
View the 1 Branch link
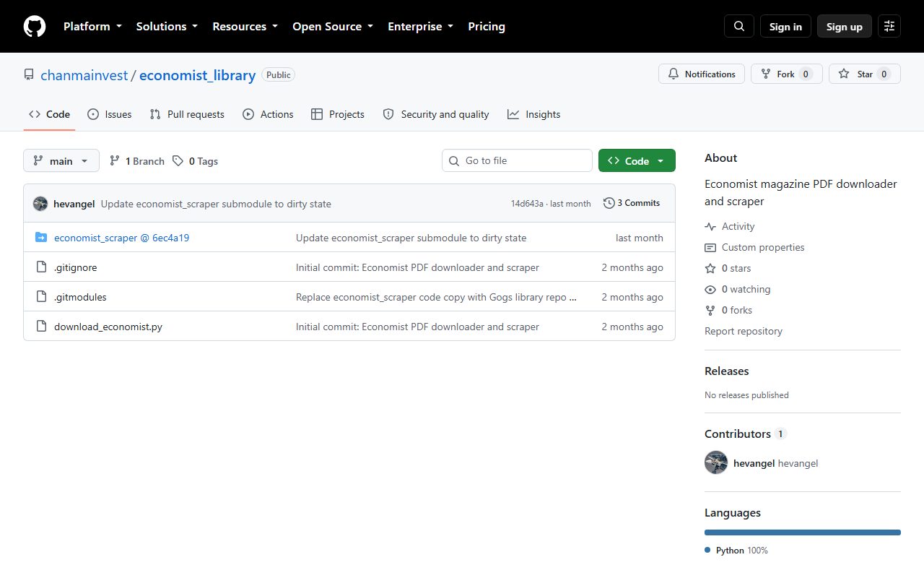pos(137,161)
